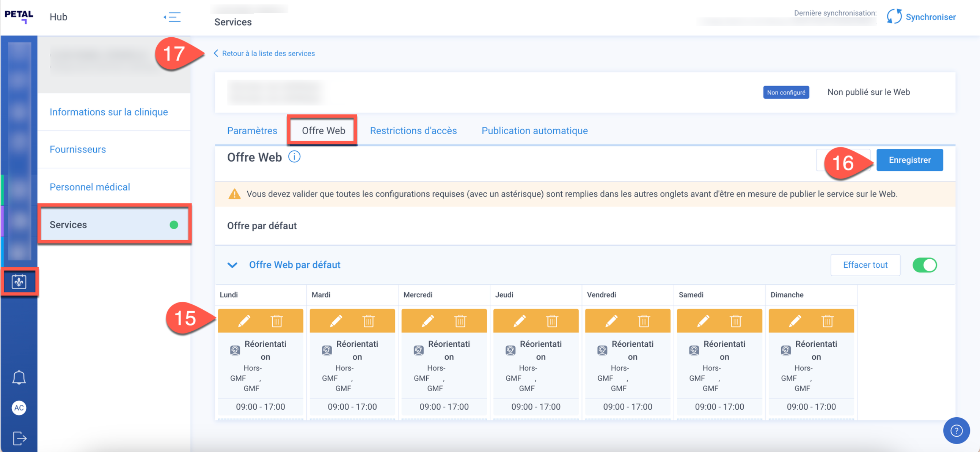Open the AC user avatar
Viewport: 980px width, 452px height.
[19, 407]
